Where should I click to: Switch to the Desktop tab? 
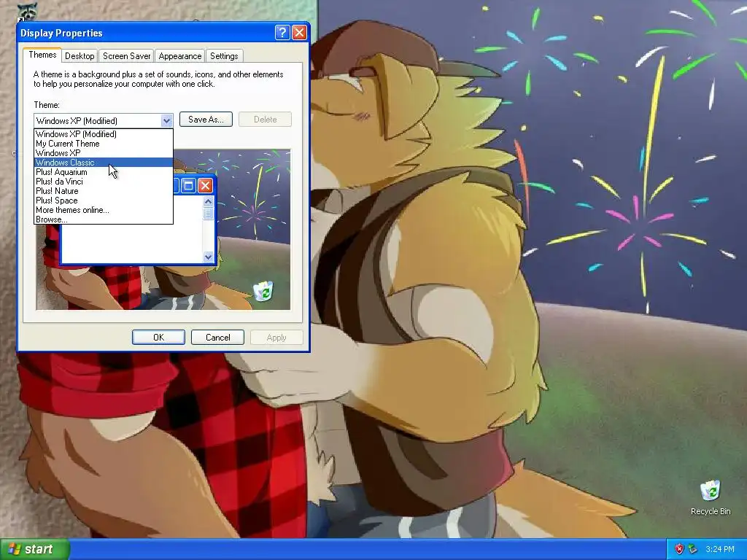click(80, 55)
